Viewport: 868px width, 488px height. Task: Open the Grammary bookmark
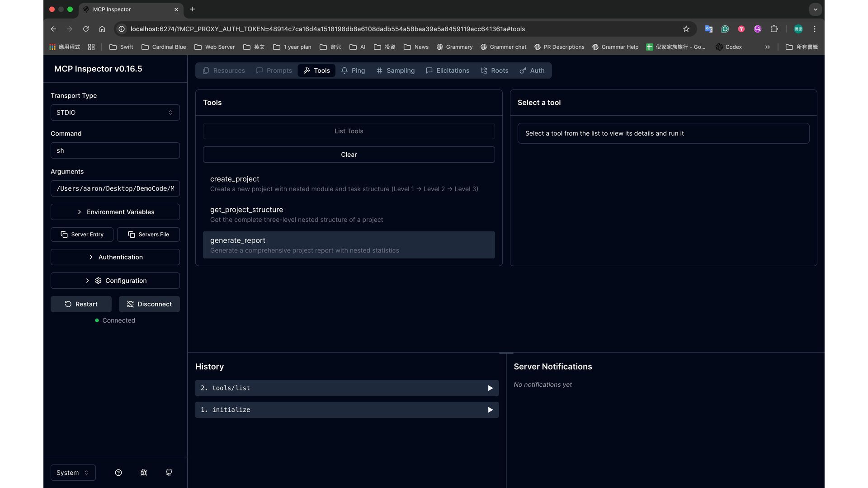click(x=454, y=47)
